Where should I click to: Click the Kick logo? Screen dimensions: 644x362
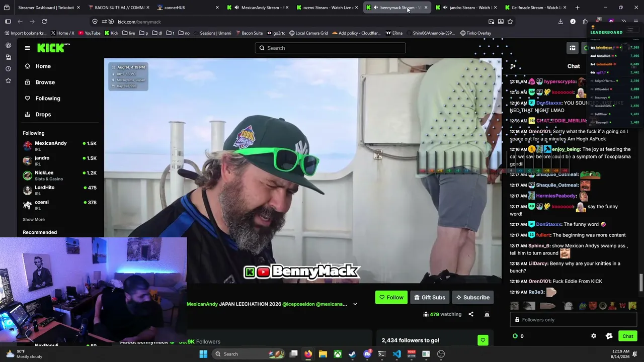click(x=53, y=48)
